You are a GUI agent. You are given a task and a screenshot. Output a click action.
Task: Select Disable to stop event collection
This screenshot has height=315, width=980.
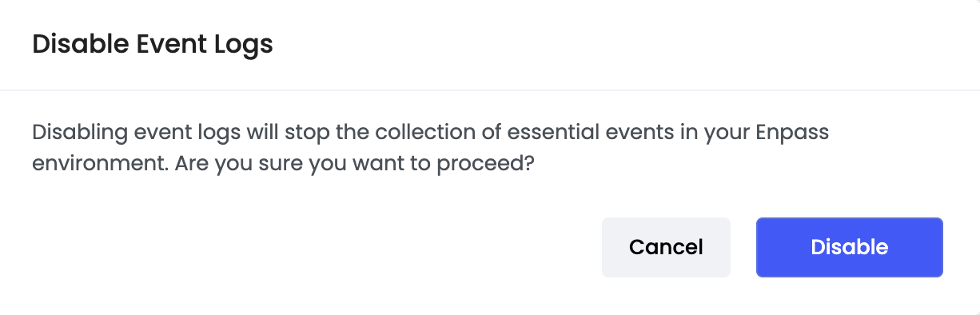[x=849, y=247]
